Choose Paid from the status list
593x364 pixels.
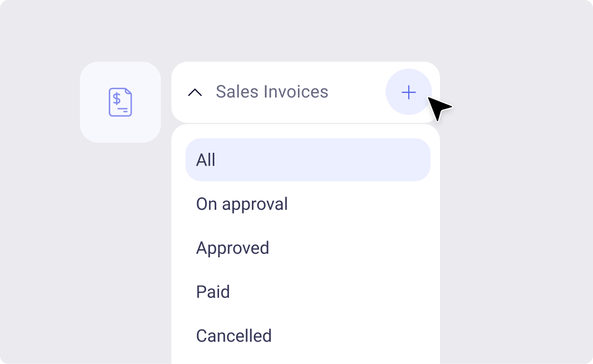coord(213,291)
